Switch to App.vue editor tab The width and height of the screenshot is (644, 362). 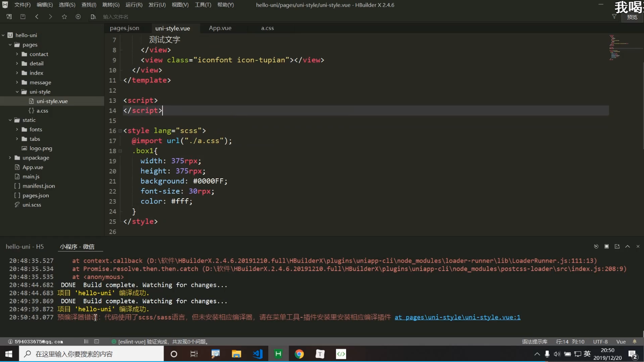click(x=220, y=28)
